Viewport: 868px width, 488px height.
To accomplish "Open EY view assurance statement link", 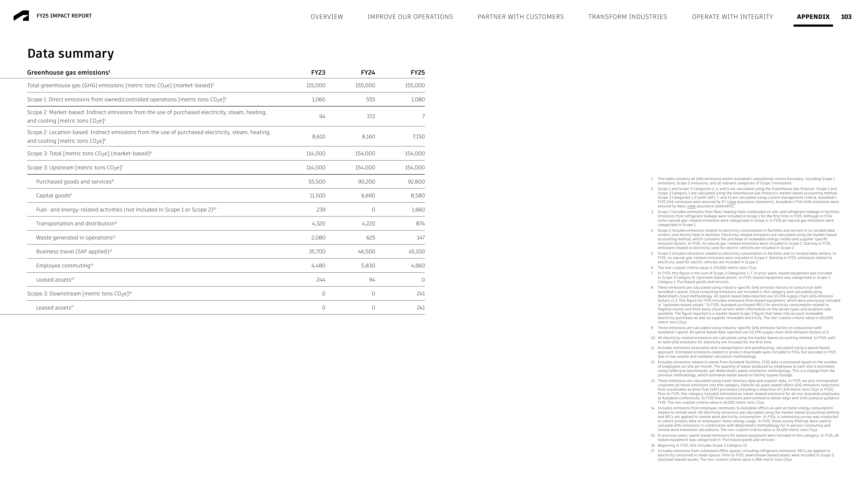I will pos(732,202).
